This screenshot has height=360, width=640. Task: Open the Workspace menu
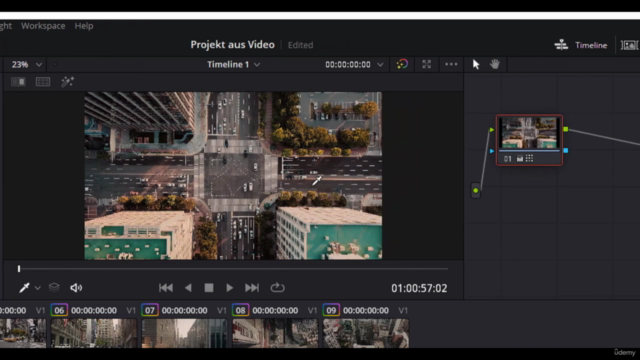pyautogui.click(x=43, y=26)
